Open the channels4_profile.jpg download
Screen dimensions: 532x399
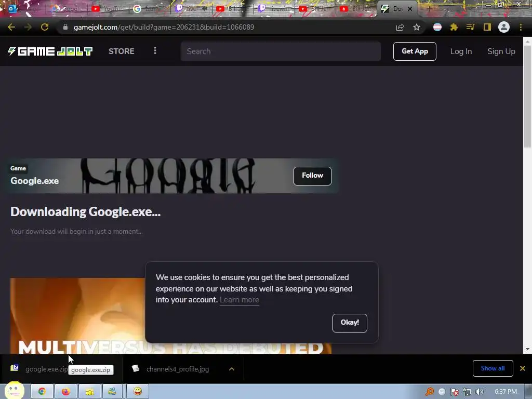178,369
